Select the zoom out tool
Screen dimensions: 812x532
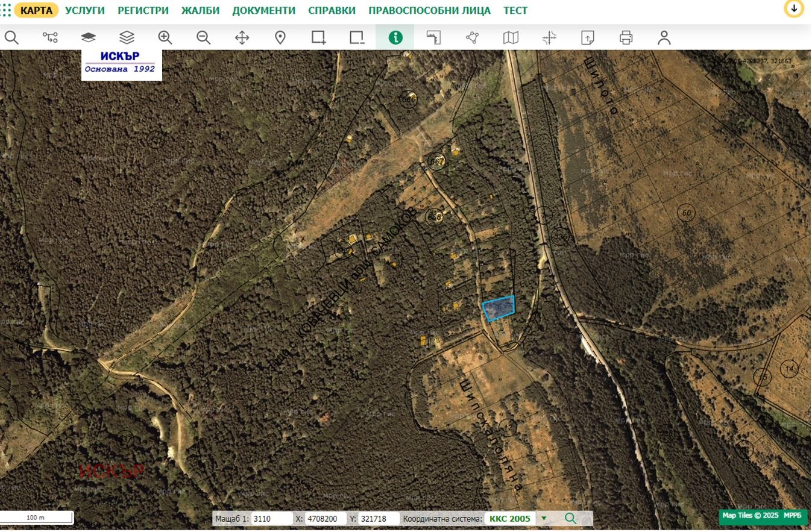point(204,38)
